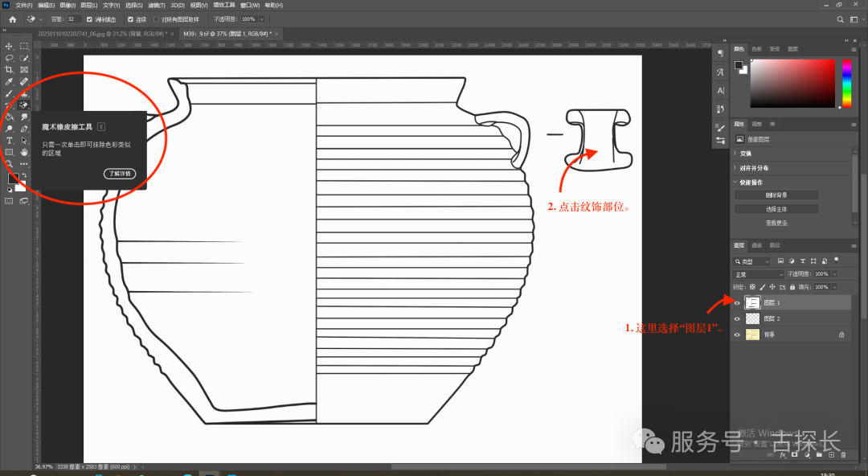Toggle Quick Mask mode
The image size is (868, 476).
pyautogui.click(x=9, y=201)
